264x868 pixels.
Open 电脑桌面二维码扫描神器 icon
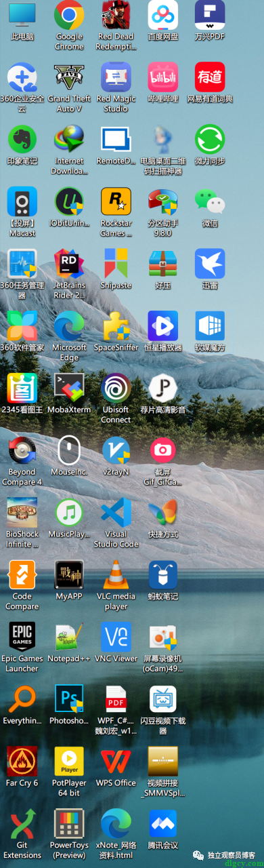[x=163, y=139]
